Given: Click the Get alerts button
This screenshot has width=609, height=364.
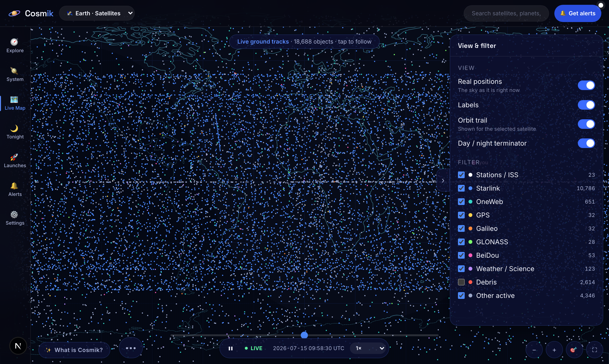Looking at the screenshot, I should [578, 13].
